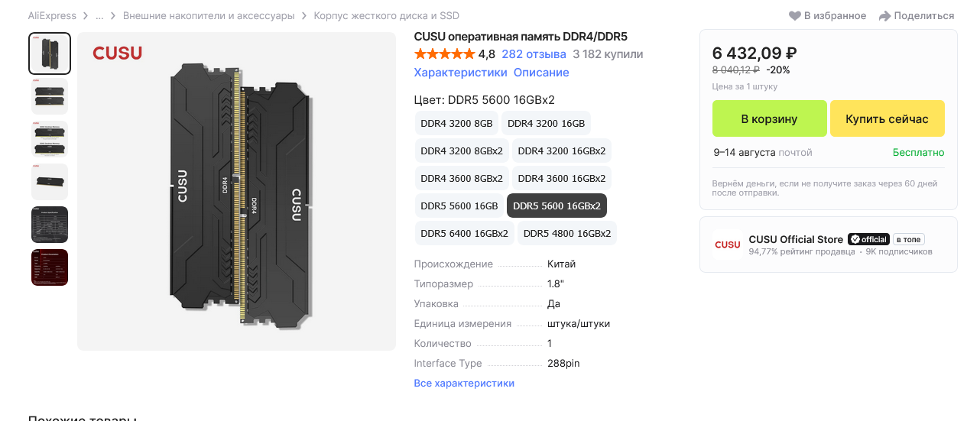
Task: Click the heart icon to add to favorites
Action: point(795,16)
